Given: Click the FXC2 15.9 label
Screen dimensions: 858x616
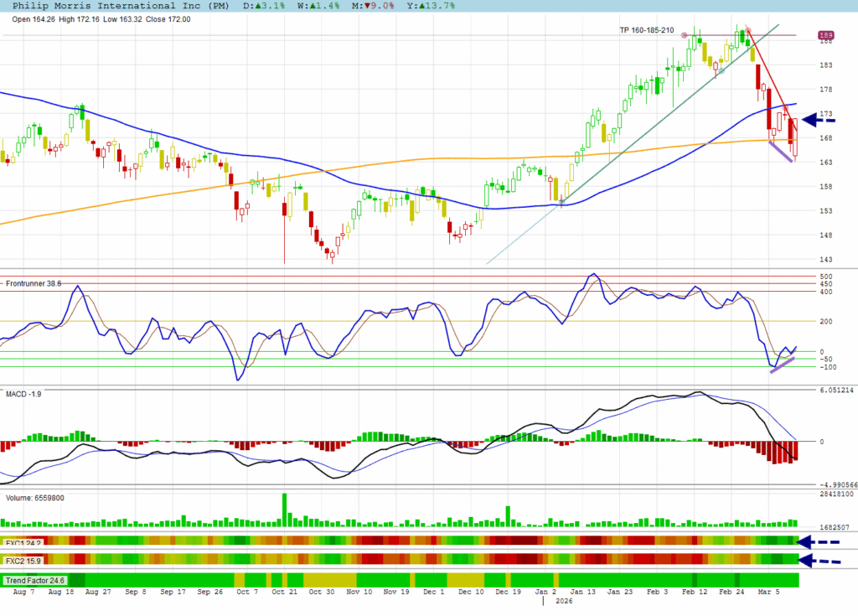Looking at the screenshot, I should [x=23, y=560].
